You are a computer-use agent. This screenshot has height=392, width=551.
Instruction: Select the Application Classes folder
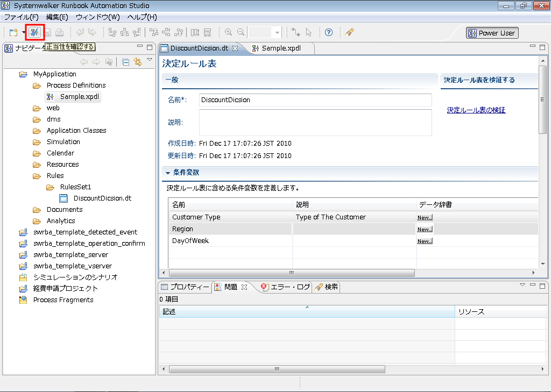[x=76, y=131]
